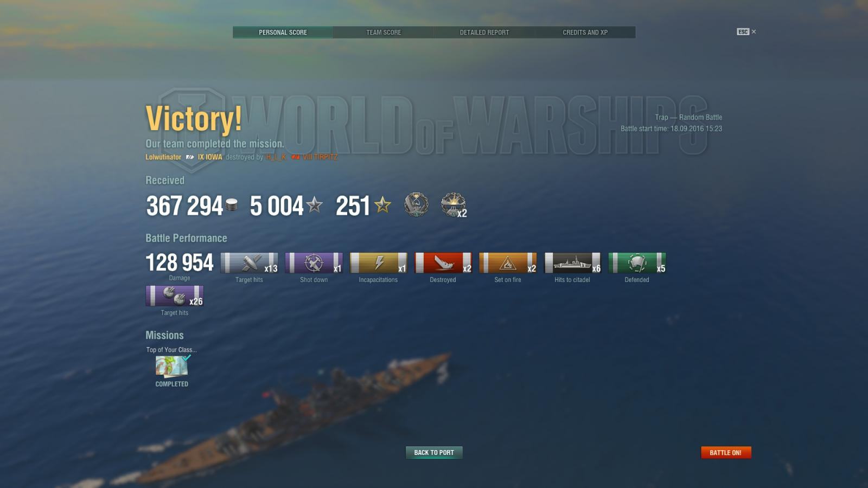Open the Personal Score tab
The width and height of the screenshot is (868, 488).
tap(283, 33)
